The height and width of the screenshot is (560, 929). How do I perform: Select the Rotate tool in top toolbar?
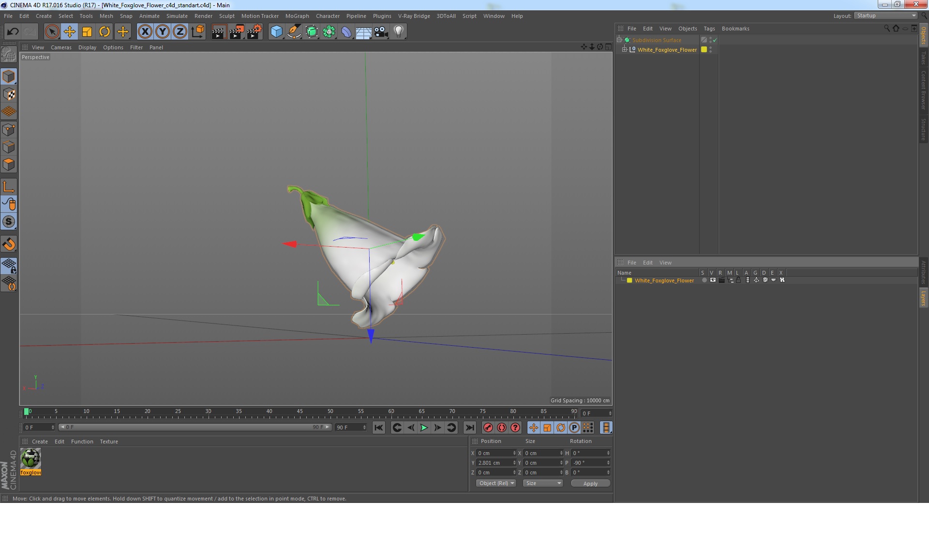pyautogui.click(x=105, y=32)
